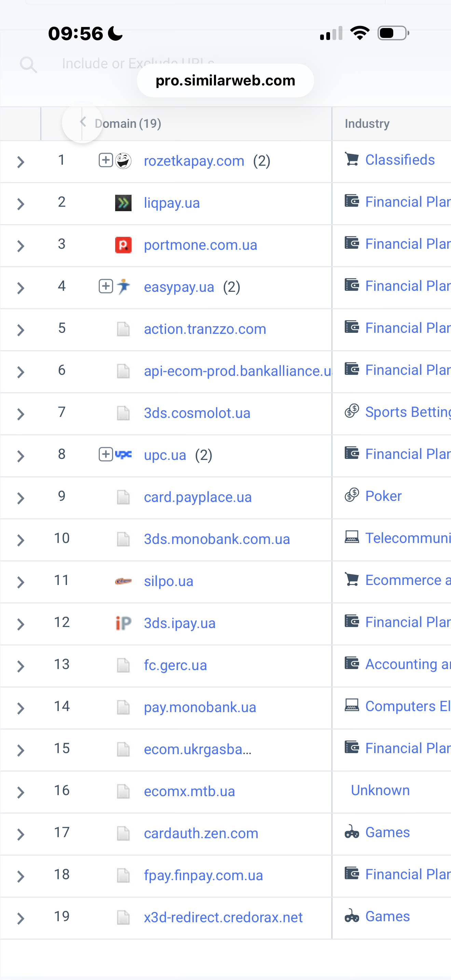The width and height of the screenshot is (451, 980).
Task: Expand the easypay.ua domain group
Action: click(106, 286)
